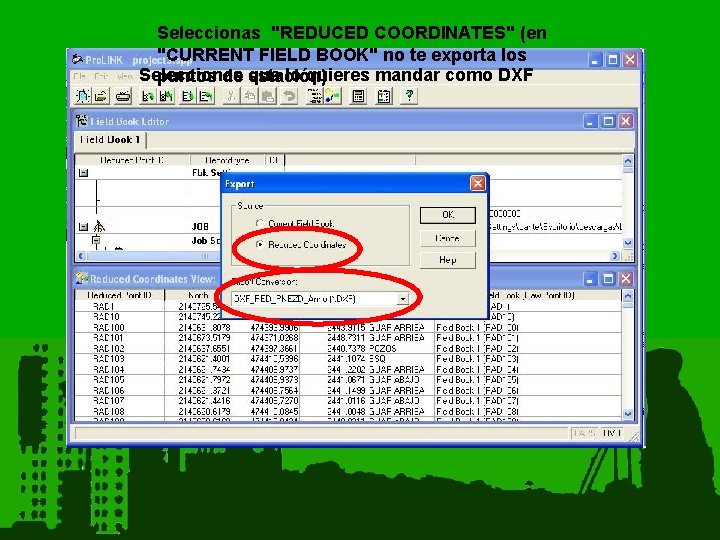This screenshot has width=720, height=540.
Task: Click the tripod icon beside JOB row
Action: 99,226
